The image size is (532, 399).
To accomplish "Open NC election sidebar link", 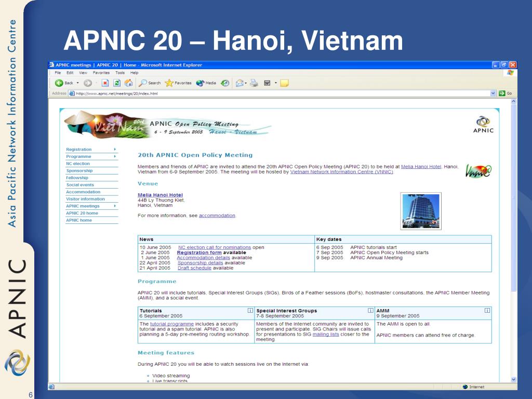I will coord(78,164).
